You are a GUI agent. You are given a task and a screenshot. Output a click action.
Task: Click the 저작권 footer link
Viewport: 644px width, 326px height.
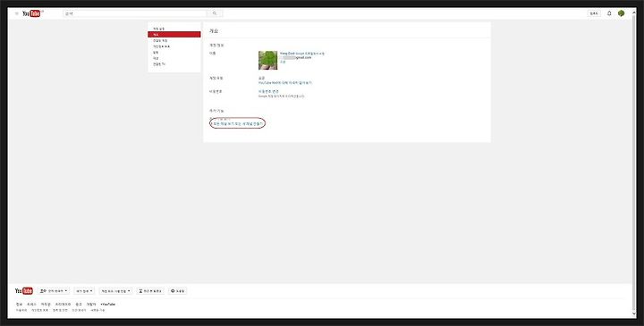(x=46, y=305)
